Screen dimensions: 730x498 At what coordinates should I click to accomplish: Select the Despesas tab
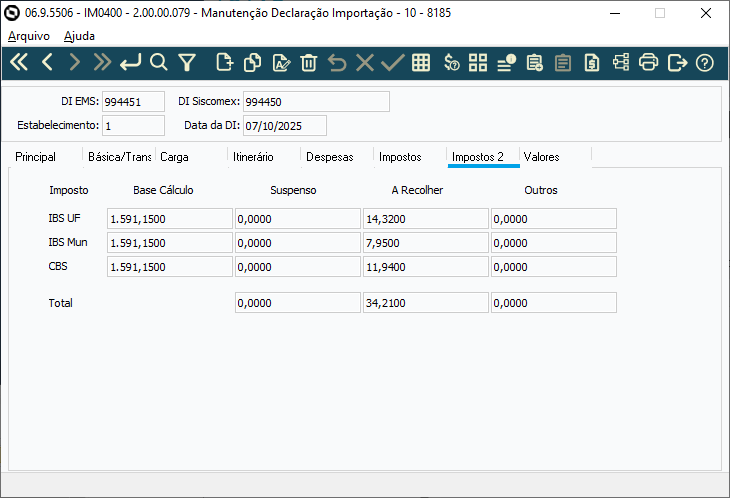[x=329, y=157]
